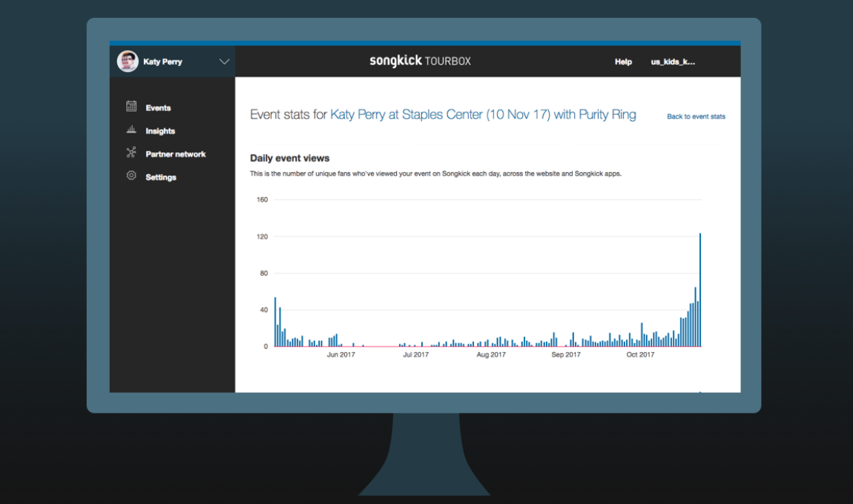Click the Events calendar icon
The height and width of the screenshot is (504, 853).
coord(131,107)
